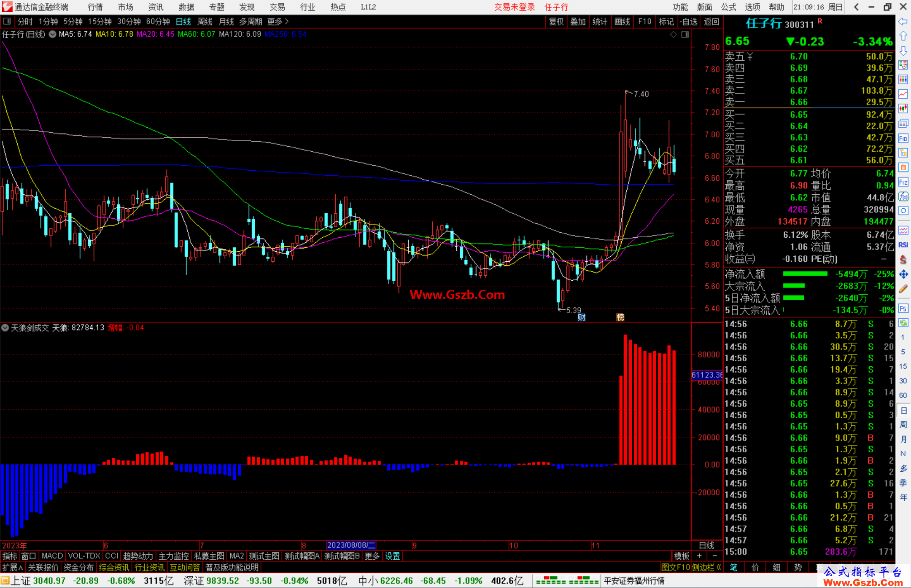The image size is (911, 588).
Task: Click the F12 trading sidebar icon
Action: (x=903, y=182)
